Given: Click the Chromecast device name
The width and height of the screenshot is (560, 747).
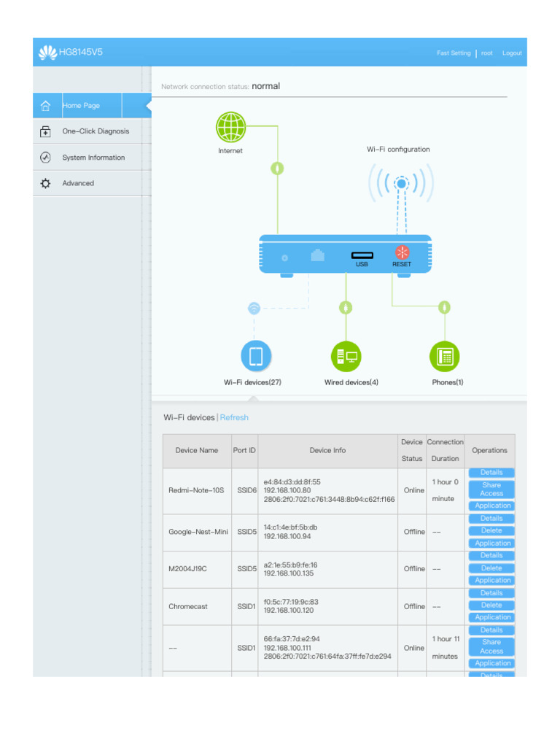Looking at the screenshot, I should [188, 606].
